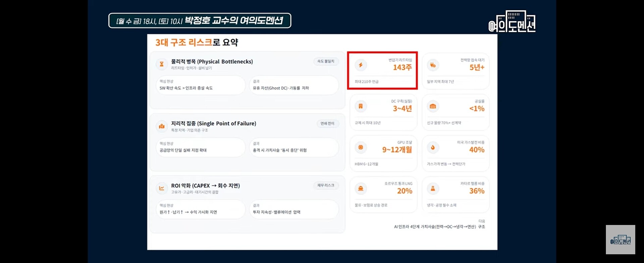Click the power plug icon beside 5년+
Image resolution: width=644 pixels, height=263 pixels.
coord(433,65)
